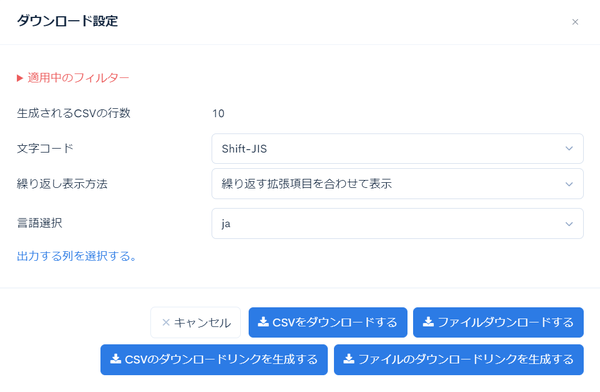Click the キャンセル button
The height and width of the screenshot is (392, 600).
coord(196,322)
